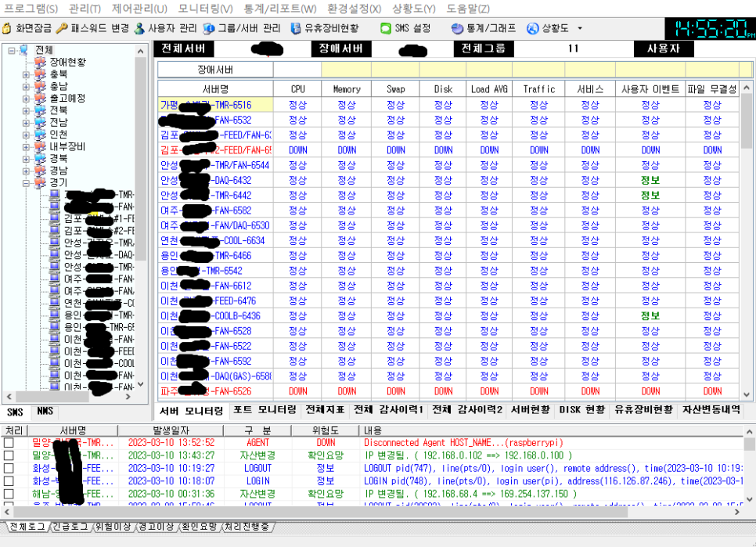The width and height of the screenshot is (756, 547).
Task: Switch to the DISK 현황 tab
Action: pos(582,409)
